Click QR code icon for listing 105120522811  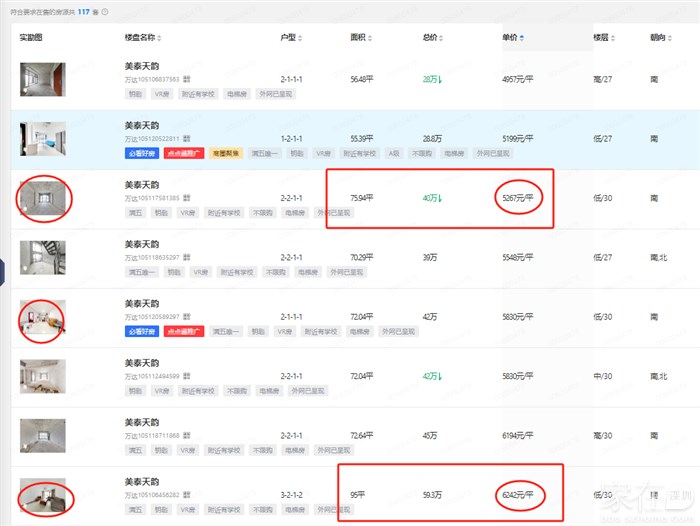pos(187,139)
